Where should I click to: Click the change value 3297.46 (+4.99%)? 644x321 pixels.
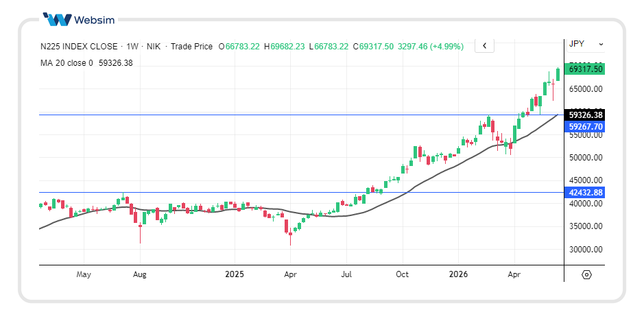pyautogui.click(x=431, y=47)
